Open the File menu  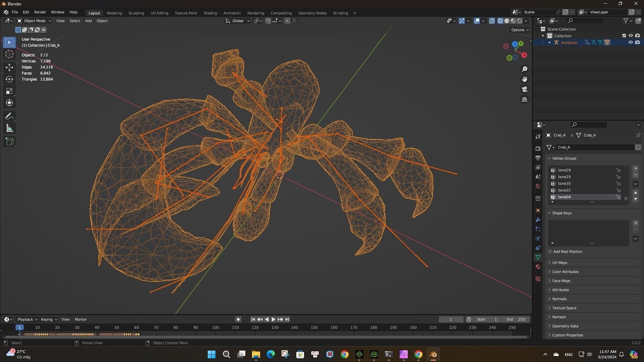coord(15,12)
